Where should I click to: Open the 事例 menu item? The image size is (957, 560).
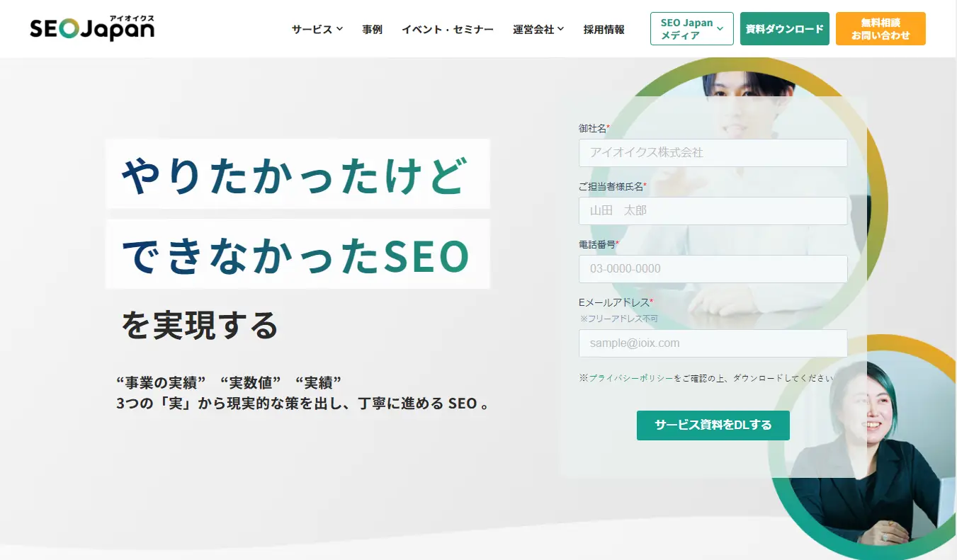[x=372, y=29]
